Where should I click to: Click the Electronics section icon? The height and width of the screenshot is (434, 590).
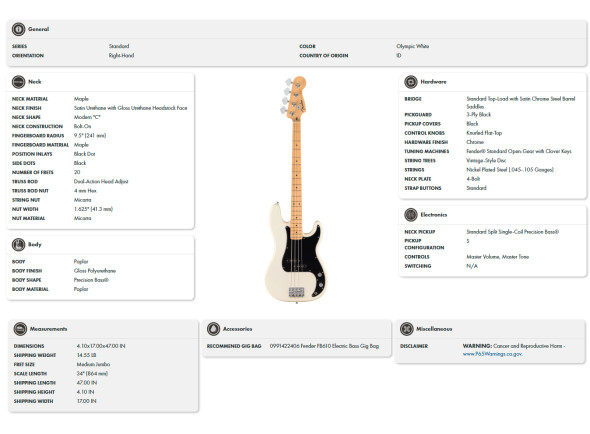click(x=411, y=215)
